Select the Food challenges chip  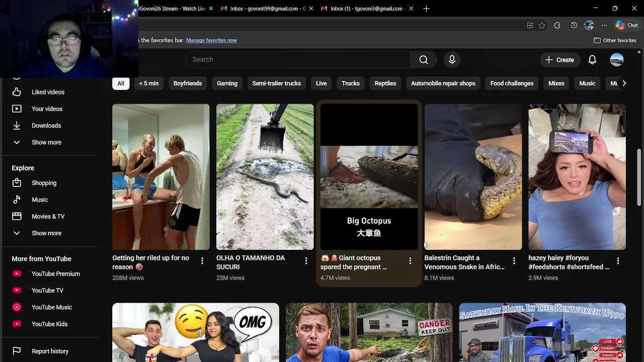(512, 83)
